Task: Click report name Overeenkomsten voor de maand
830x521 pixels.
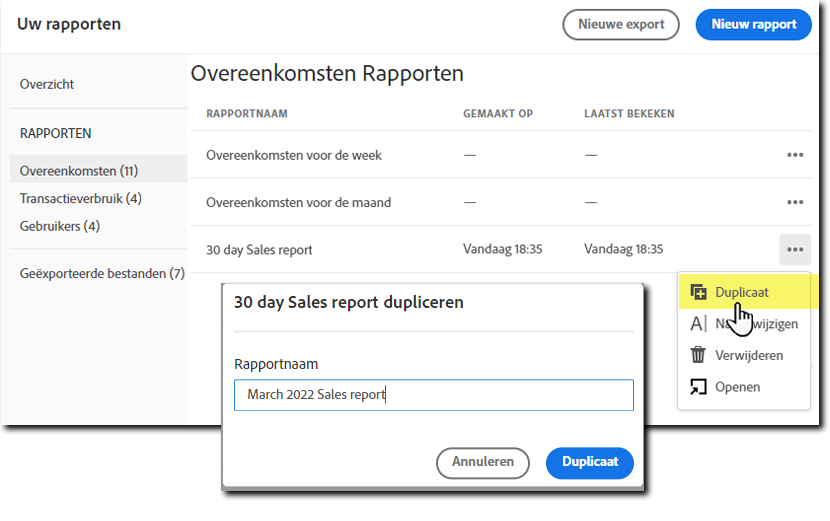Action: 299,202
